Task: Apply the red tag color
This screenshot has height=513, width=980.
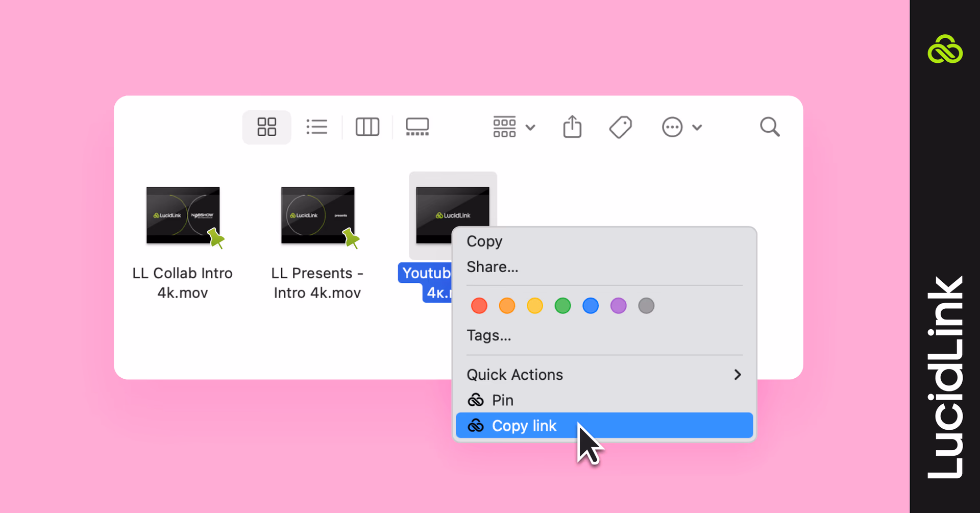Action: coord(479,305)
